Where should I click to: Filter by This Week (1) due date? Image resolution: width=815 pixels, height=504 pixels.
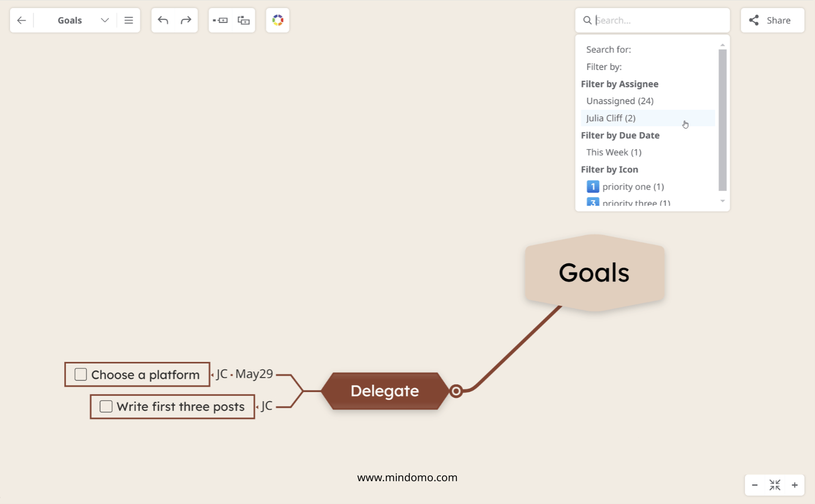click(x=614, y=152)
